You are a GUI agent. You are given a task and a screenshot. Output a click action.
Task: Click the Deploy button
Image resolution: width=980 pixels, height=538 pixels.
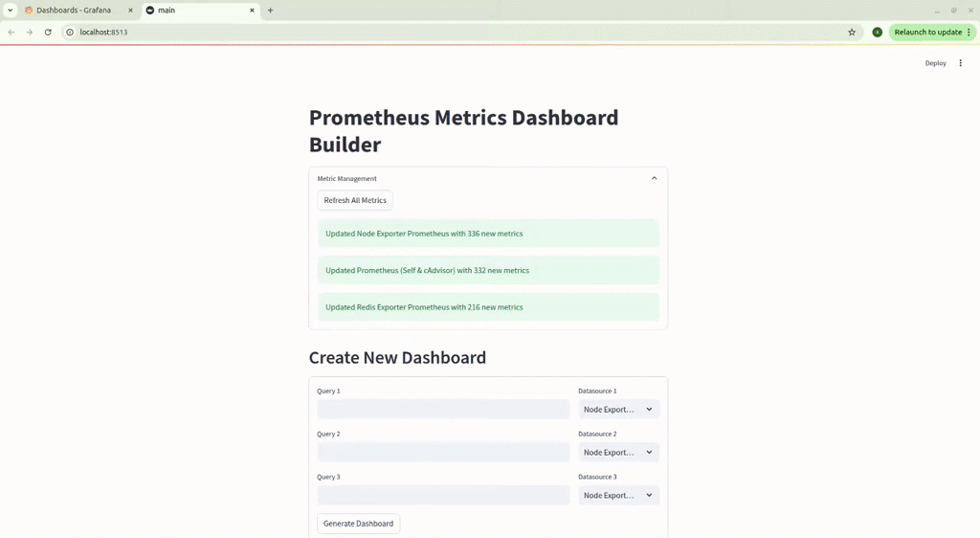coord(936,63)
